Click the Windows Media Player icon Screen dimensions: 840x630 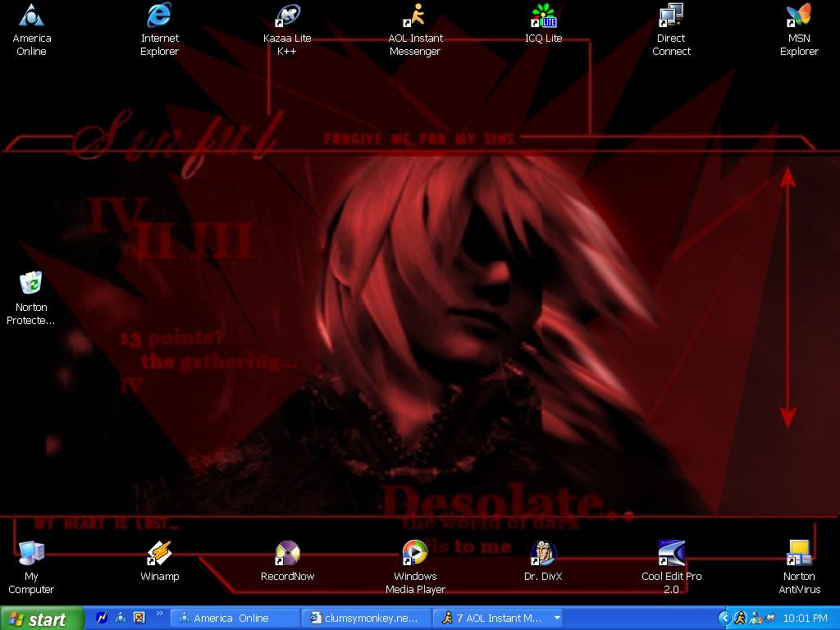pyautogui.click(x=415, y=555)
